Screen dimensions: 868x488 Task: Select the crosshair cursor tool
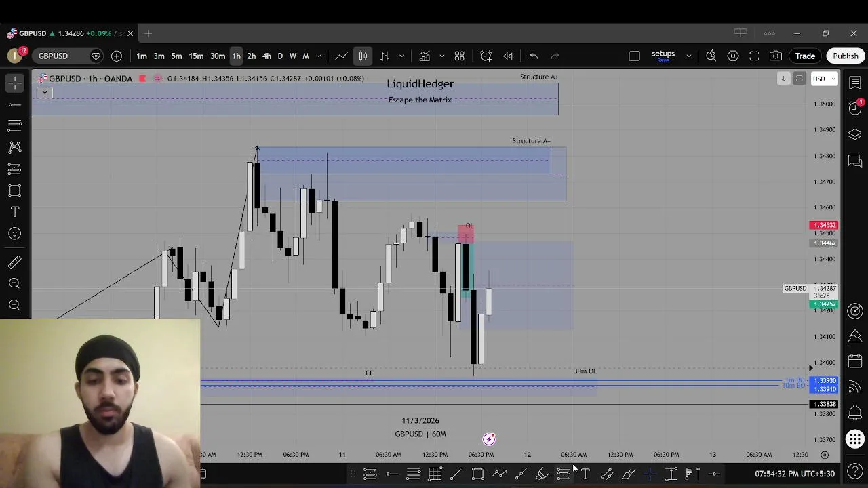(x=15, y=83)
